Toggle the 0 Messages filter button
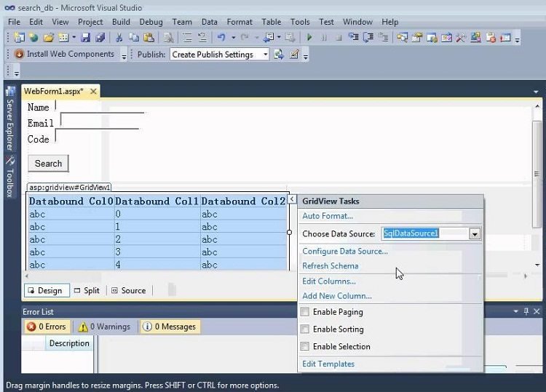Viewport: 546px width, 392px height. [170, 327]
